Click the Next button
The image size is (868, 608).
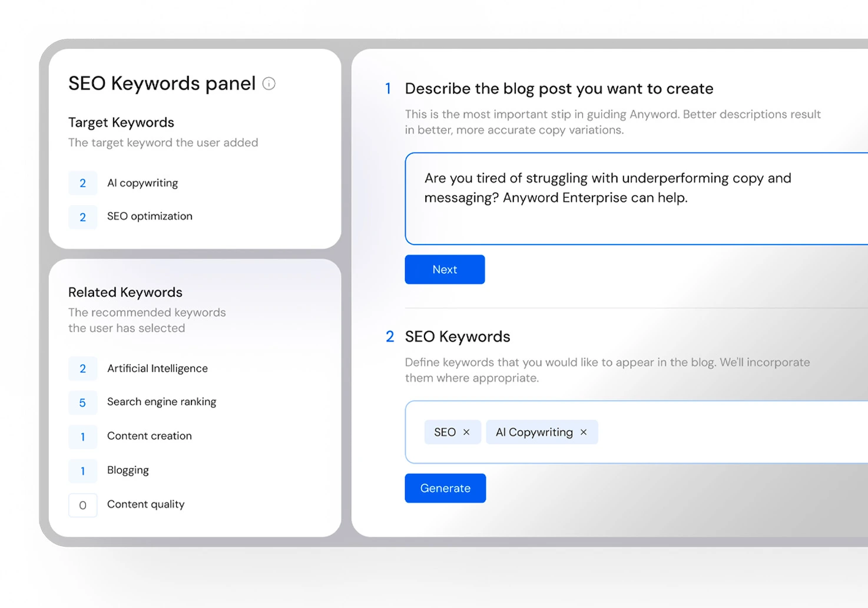click(x=445, y=269)
